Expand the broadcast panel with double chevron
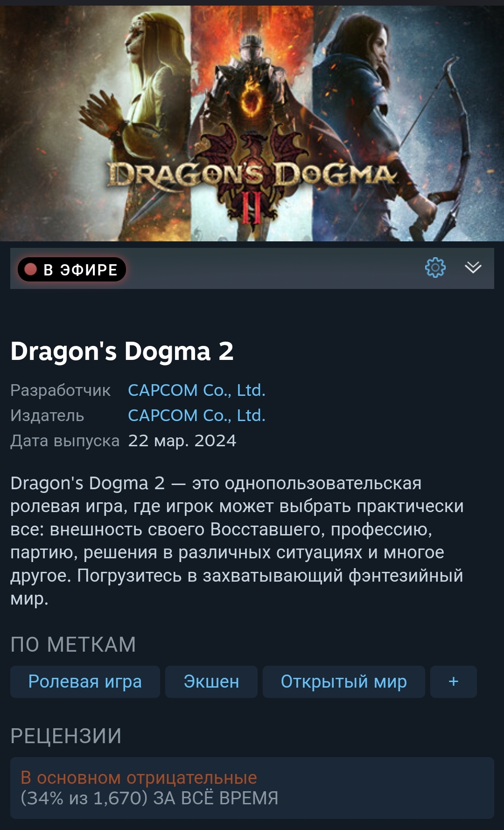The width and height of the screenshot is (504, 830). point(473,267)
